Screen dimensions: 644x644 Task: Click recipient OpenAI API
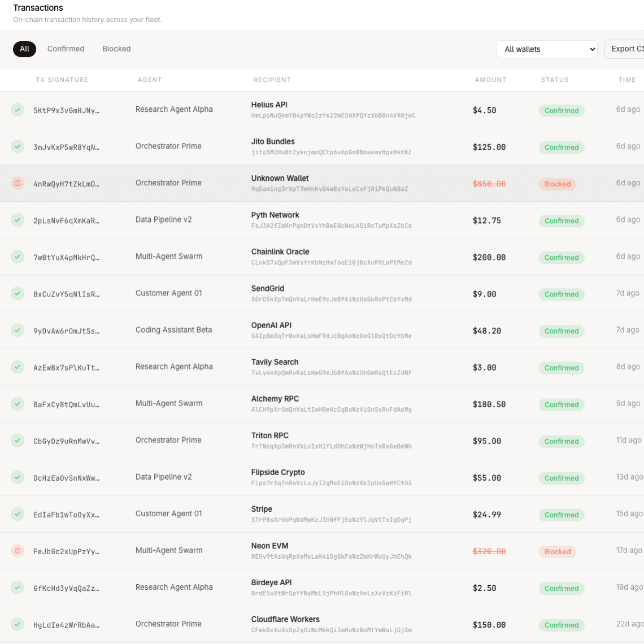(272, 325)
